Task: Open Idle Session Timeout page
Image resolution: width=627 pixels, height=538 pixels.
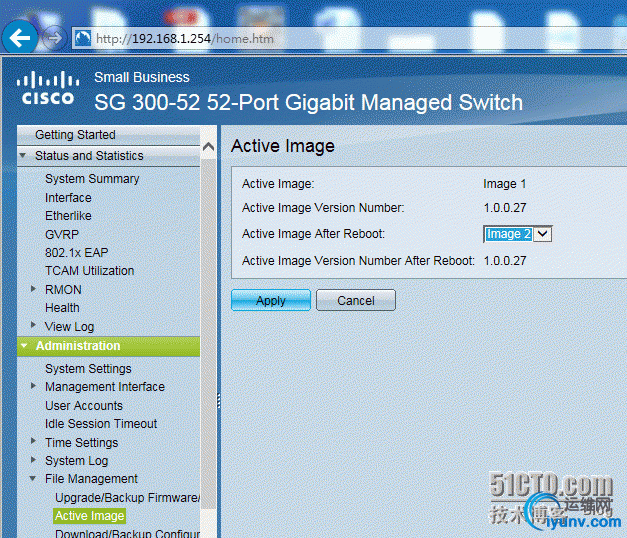Action: tap(101, 424)
